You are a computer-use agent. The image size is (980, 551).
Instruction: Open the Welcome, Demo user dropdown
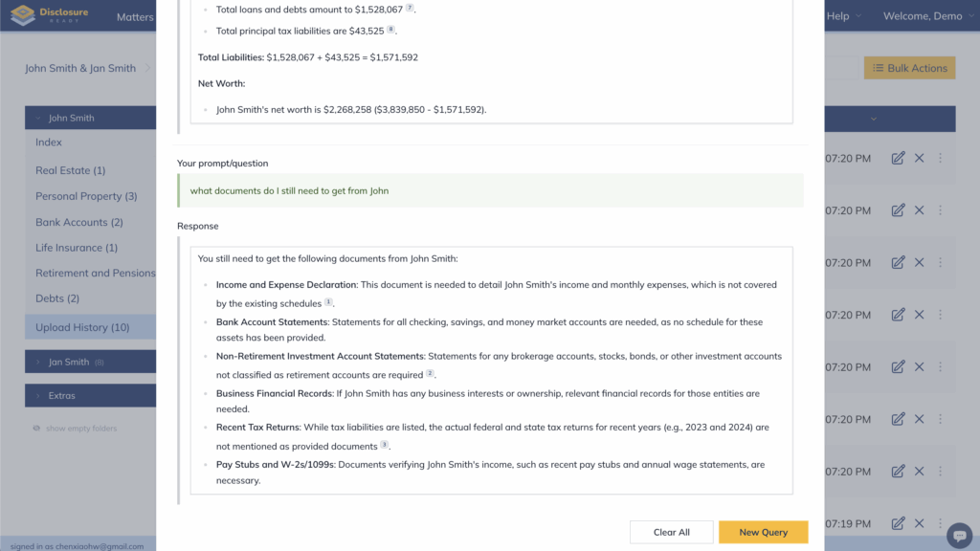pyautogui.click(x=926, y=16)
